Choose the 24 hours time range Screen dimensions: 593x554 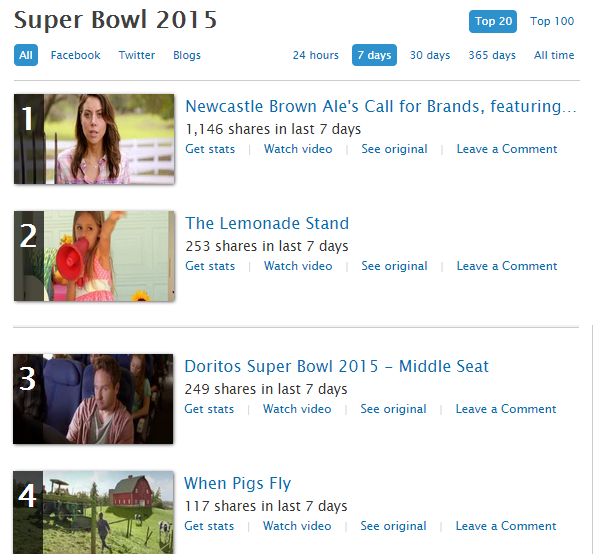tap(315, 55)
